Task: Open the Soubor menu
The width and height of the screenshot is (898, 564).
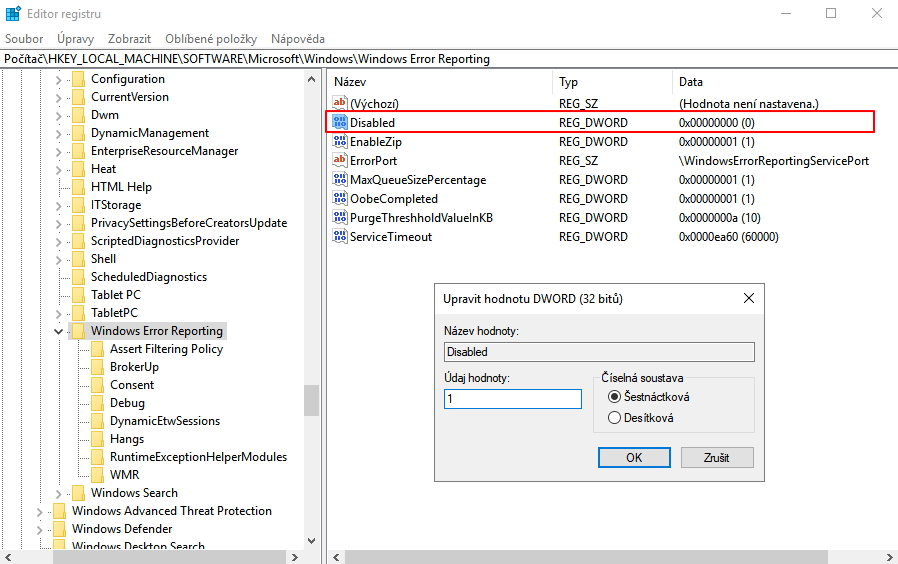Action: point(24,39)
